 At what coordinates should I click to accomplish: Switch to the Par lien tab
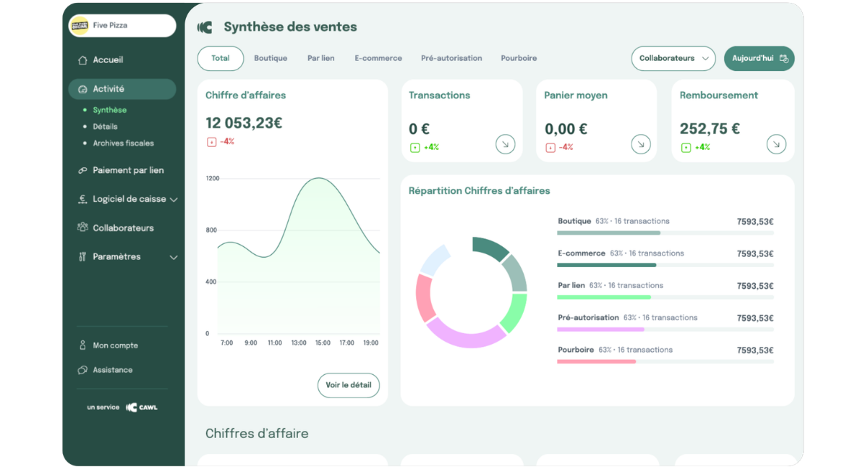(320, 59)
